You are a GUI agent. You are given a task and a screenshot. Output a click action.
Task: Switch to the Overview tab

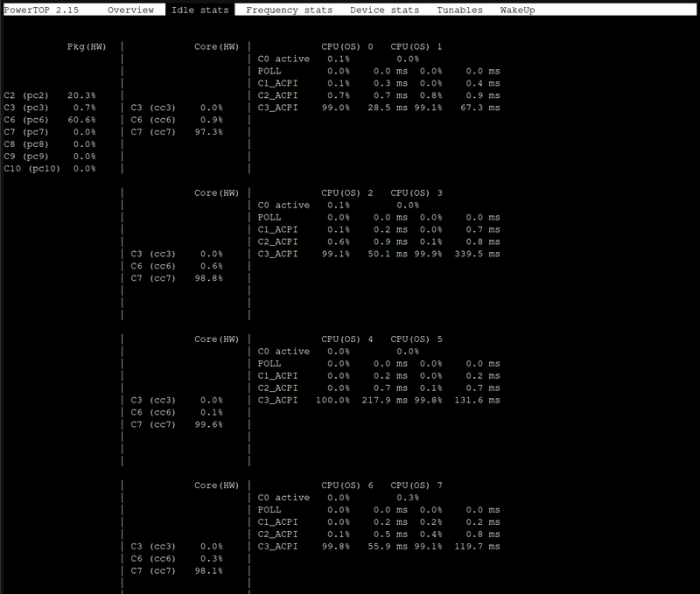click(x=130, y=10)
